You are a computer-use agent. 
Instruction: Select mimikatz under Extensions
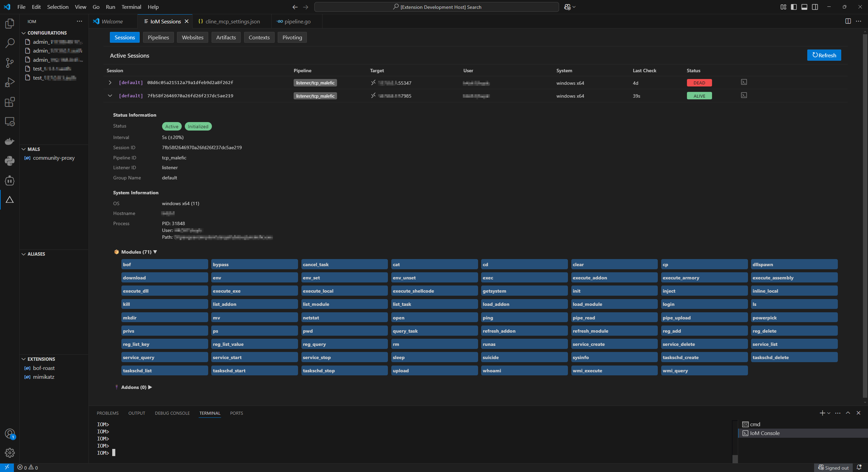(x=43, y=377)
